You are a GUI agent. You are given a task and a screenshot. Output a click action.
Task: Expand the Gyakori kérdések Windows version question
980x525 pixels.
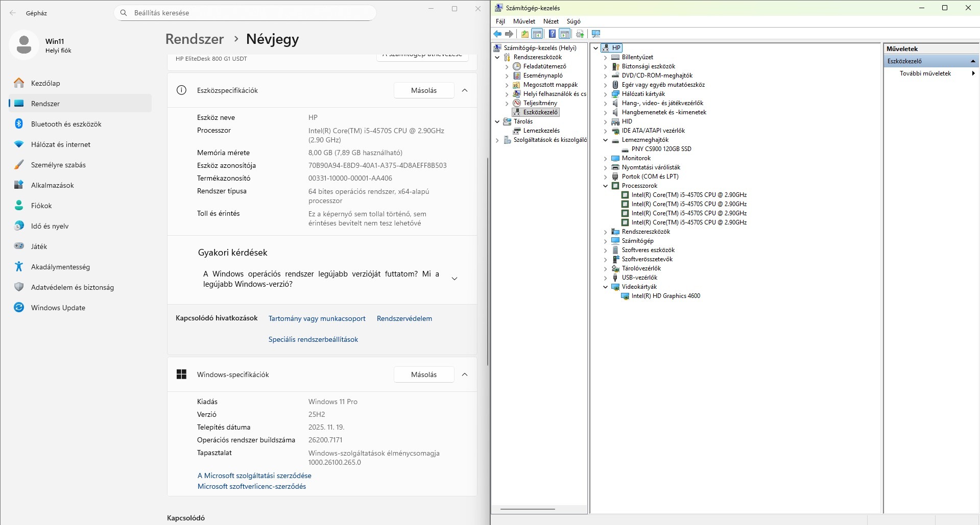tap(455, 279)
